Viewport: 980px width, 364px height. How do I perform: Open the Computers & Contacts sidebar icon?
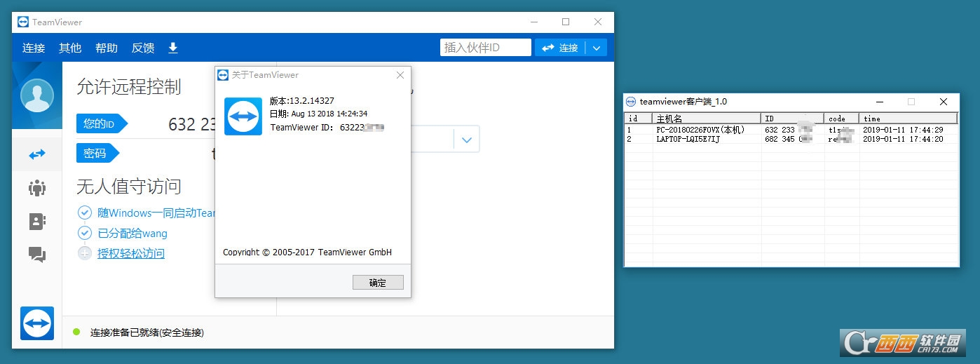pos(37,222)
